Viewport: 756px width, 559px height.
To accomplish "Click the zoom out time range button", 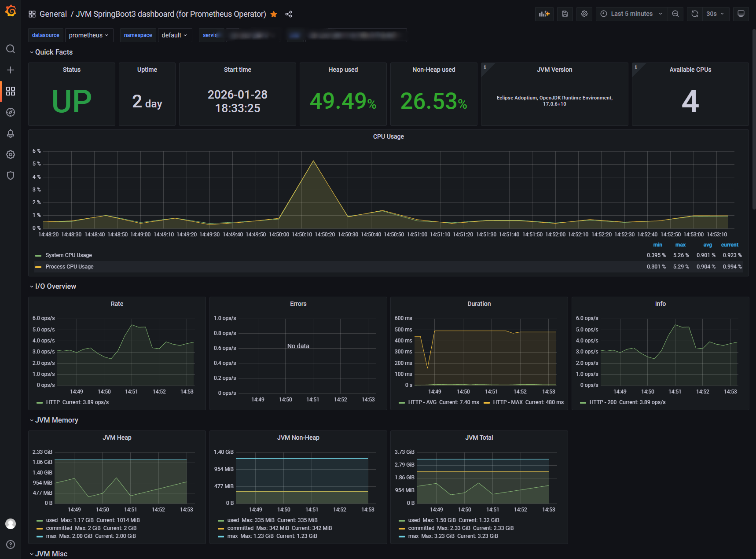I will tap(675, 14).
